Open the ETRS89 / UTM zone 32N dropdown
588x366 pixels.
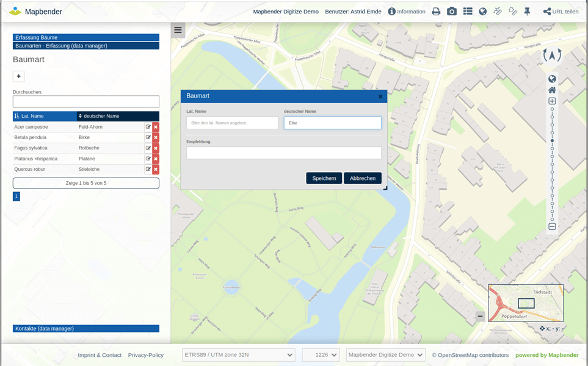239,355
